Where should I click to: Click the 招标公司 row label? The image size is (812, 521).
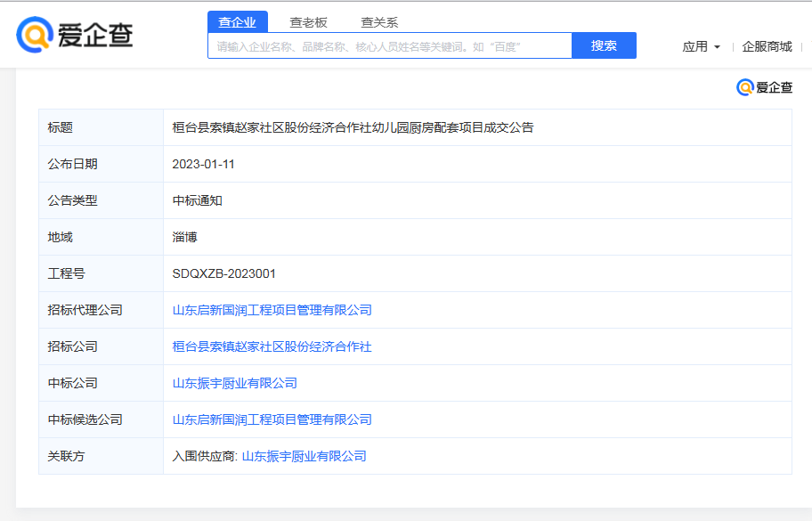pos(72,346)
